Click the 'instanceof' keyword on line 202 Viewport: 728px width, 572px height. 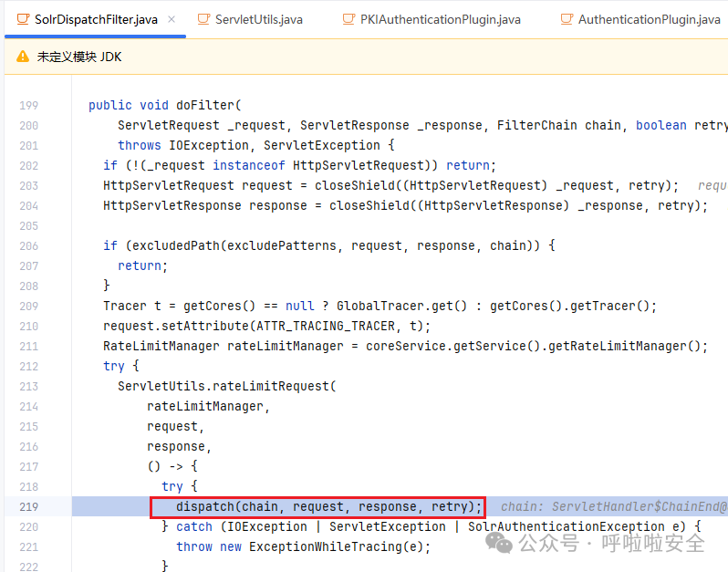tap(249, 165)
